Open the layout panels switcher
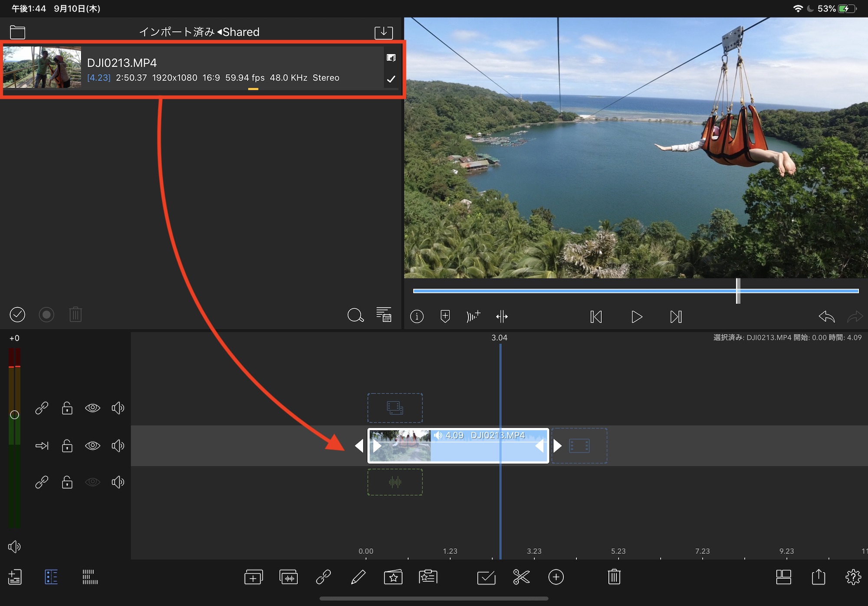The width and height of the screenshot is (868, 606). [x=783, y=577]
